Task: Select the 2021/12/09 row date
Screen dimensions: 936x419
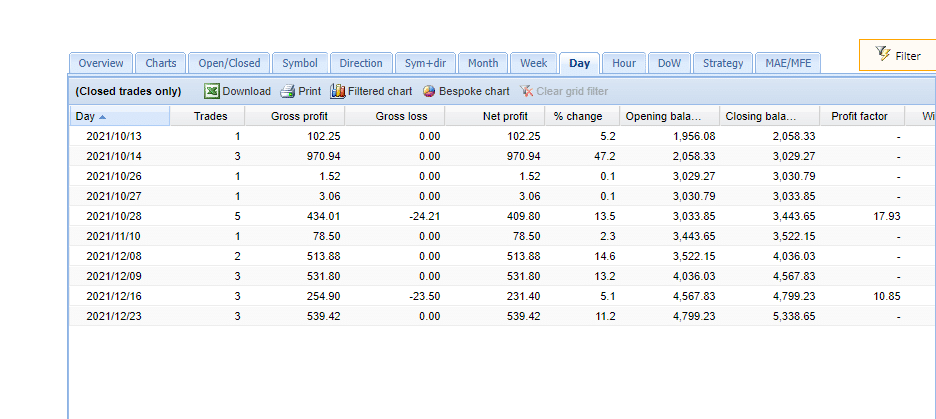Action: [114, 276]
